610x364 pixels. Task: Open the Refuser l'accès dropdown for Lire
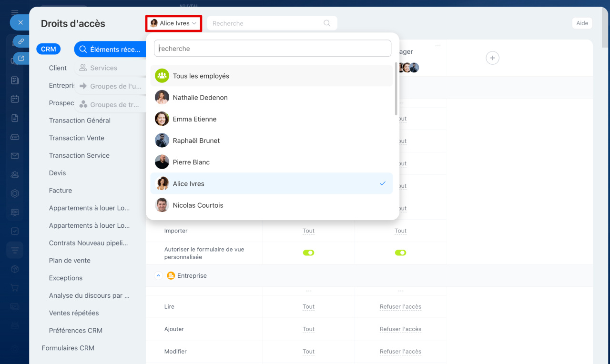(x=400, y=307)
